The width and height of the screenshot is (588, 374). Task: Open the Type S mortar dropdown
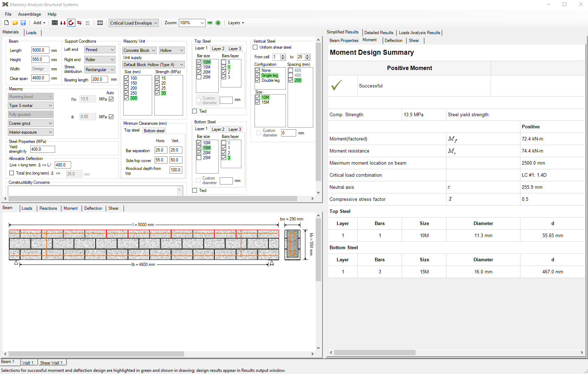point(31,106)
